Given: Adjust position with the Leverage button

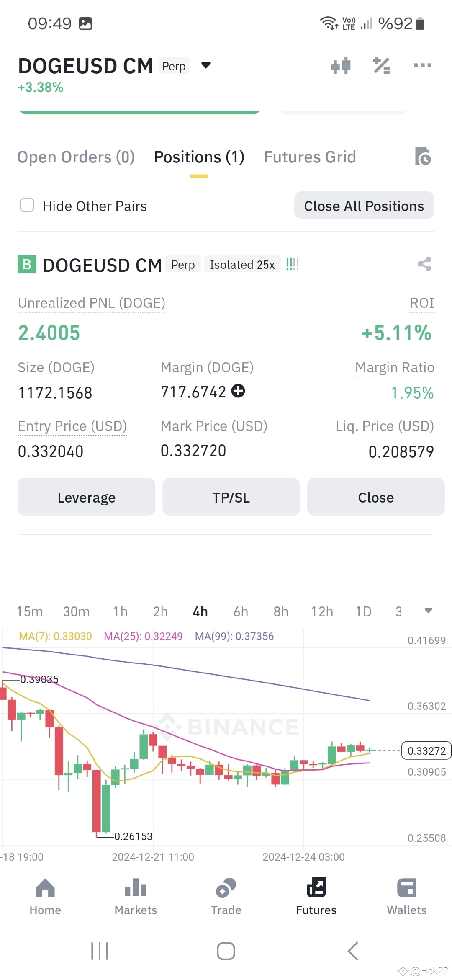Looking at the screenshot, I should (86, 497).
